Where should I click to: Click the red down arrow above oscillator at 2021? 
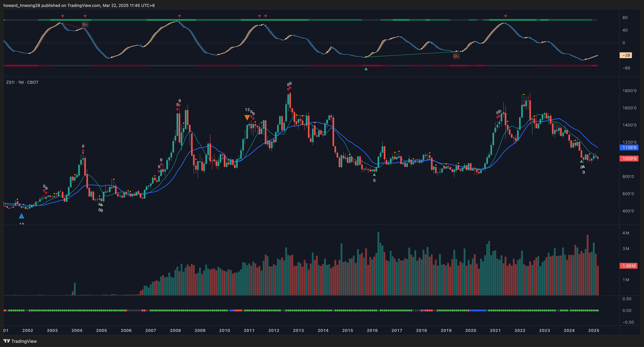pos(505,16)
